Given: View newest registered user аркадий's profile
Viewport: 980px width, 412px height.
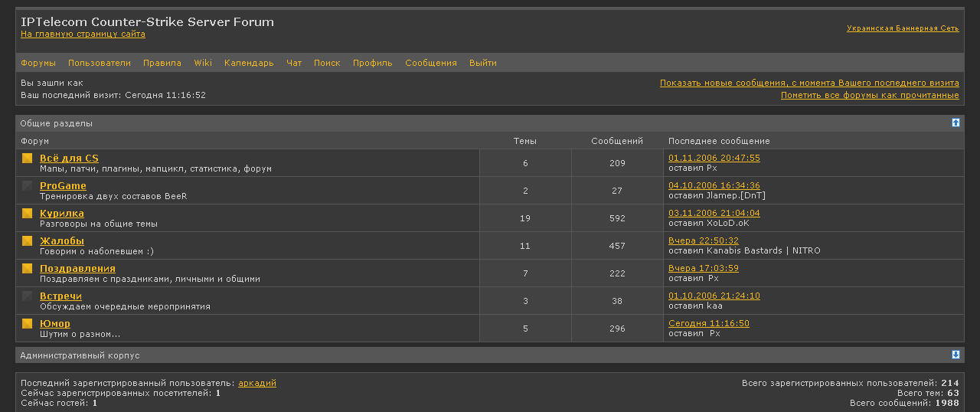Looking at the screenshot, I should (257, 383).
